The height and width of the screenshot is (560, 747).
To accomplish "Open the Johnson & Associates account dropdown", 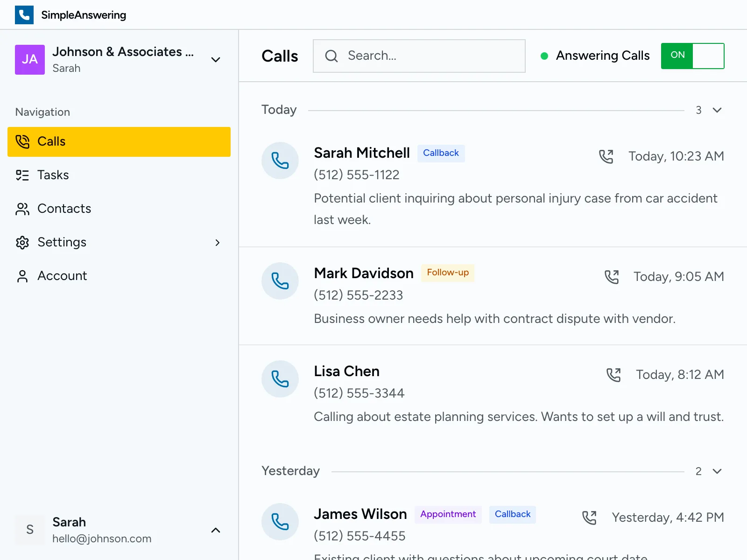I will point(215,60).
